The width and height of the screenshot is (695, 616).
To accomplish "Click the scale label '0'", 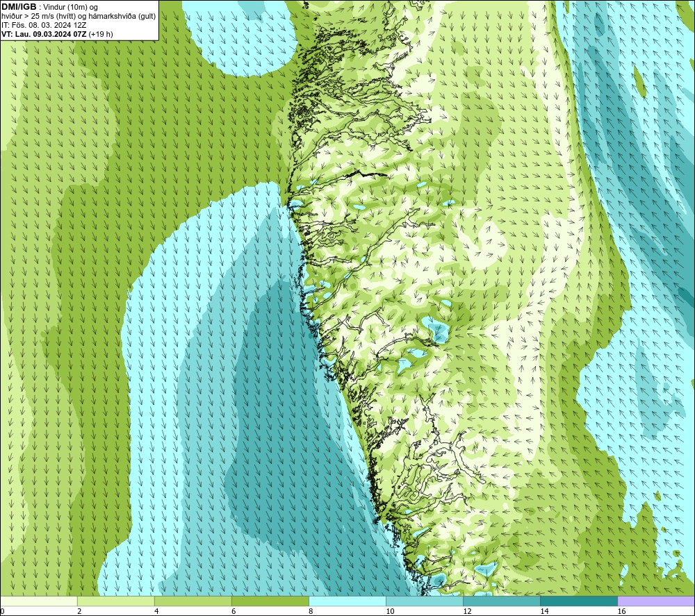I will (x=2, y=611).
